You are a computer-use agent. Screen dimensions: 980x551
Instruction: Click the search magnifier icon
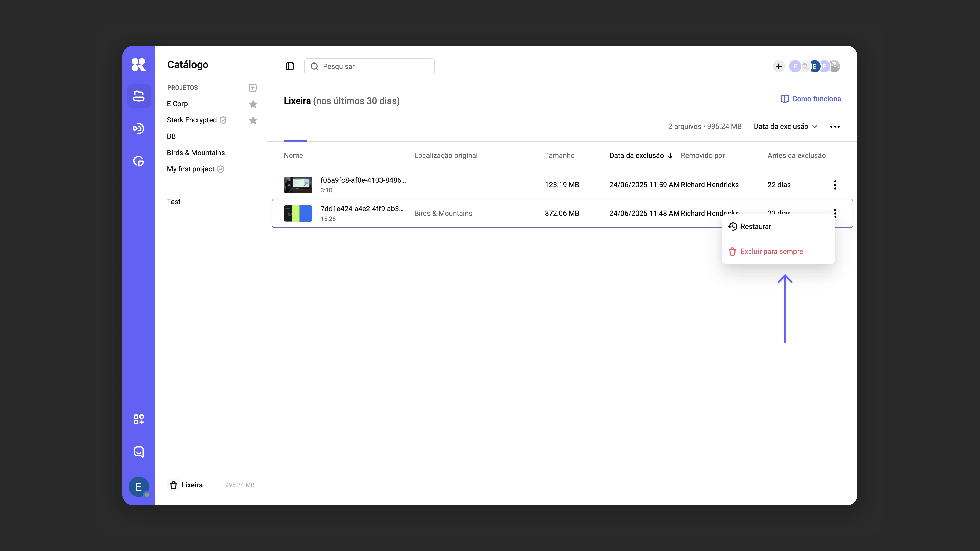tap(314, 67)
